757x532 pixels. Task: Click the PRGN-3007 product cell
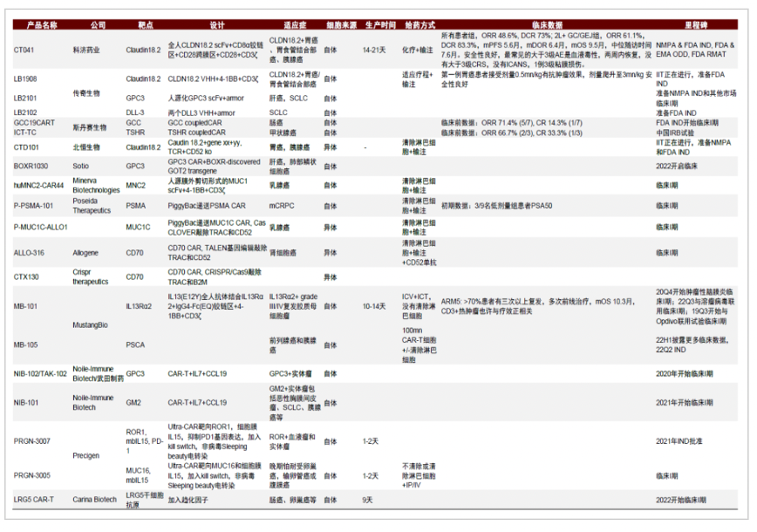pos(32,441)
